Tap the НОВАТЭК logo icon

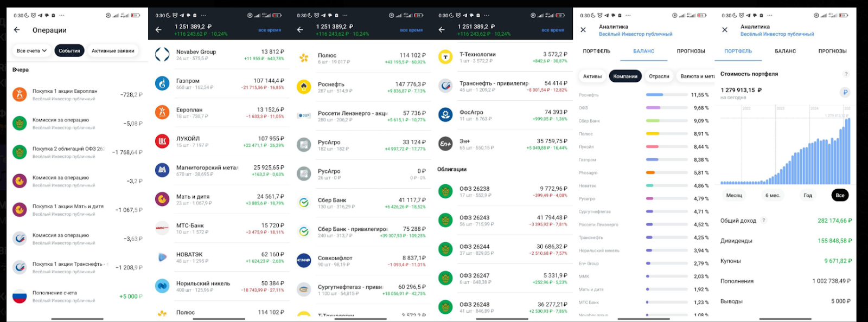click(162, 257)
